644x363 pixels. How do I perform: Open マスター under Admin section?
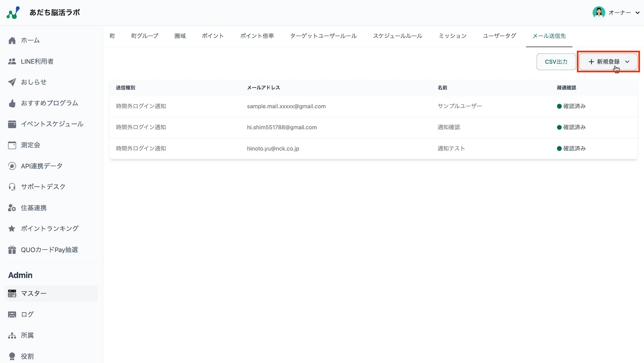[x=33, y=293]
